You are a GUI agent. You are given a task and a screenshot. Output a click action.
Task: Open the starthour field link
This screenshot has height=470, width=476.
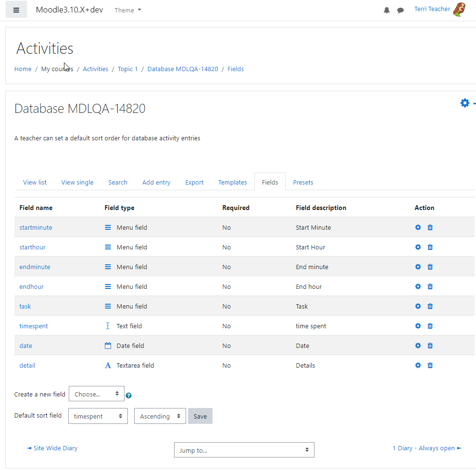(33, 247)
